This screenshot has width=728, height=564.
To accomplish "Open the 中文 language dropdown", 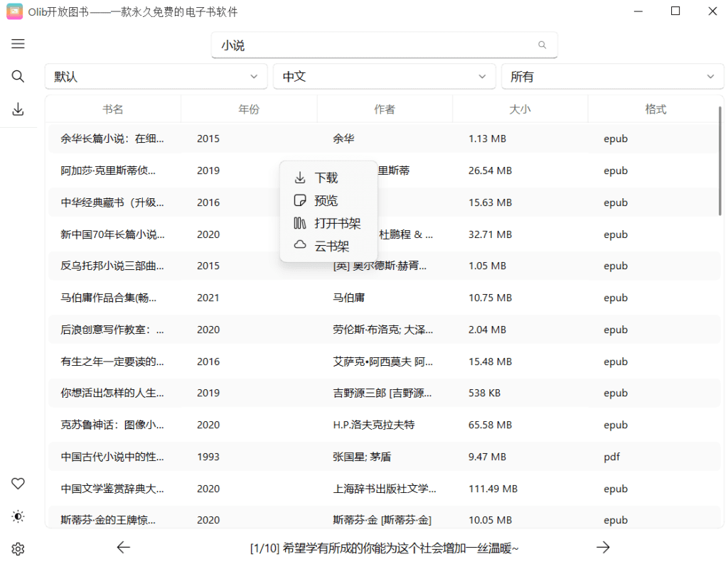I will [x=384, y=76].
